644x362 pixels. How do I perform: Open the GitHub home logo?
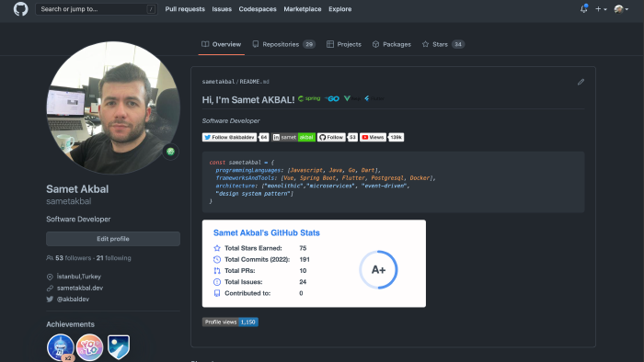[x=20, y=9]
